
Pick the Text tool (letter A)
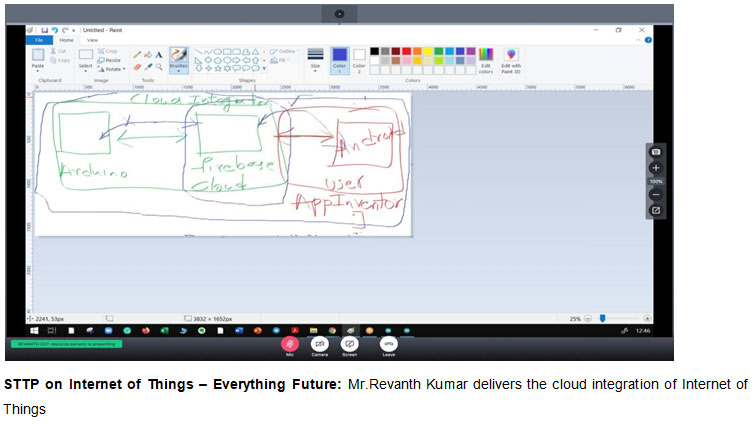(158, 54)
